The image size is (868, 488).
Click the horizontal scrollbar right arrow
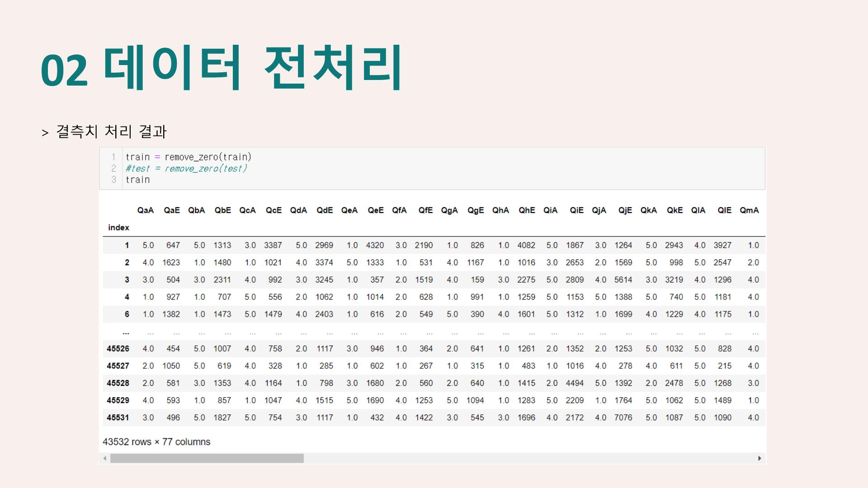(759, 458)
